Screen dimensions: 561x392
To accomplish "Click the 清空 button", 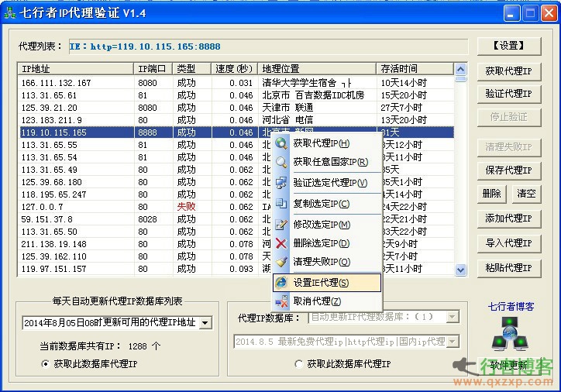I will pyautogui.click(x=526, y=194).
